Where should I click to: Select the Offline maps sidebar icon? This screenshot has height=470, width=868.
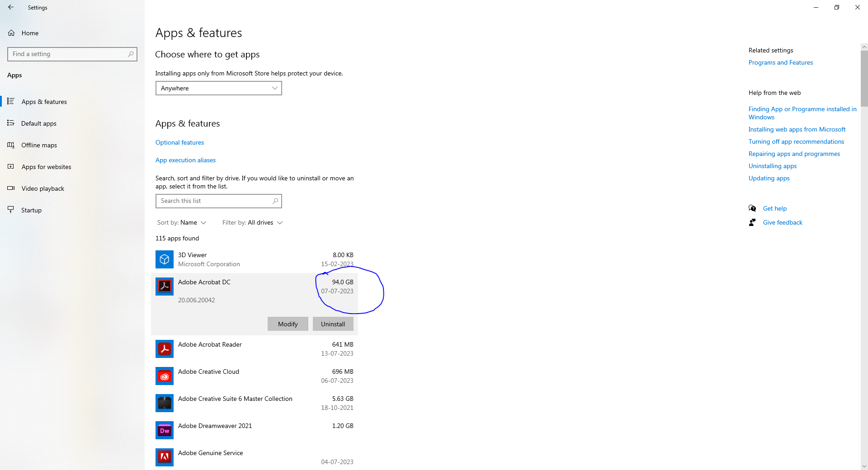coord(11,145)
